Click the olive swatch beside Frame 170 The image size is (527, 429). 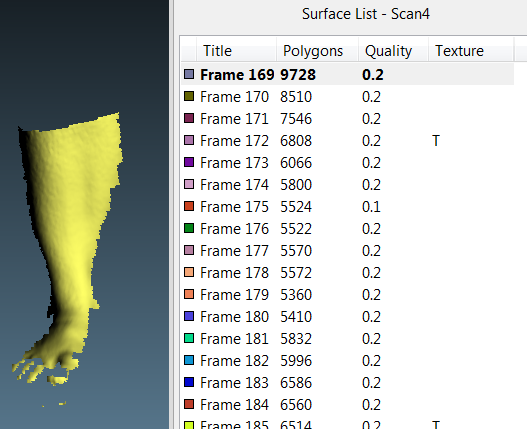(x=189, y=96)
